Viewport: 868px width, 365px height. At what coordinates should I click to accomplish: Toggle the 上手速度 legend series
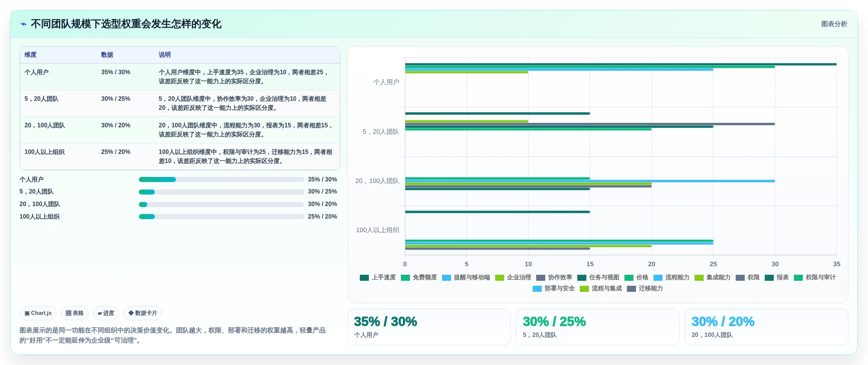point(378,277)
